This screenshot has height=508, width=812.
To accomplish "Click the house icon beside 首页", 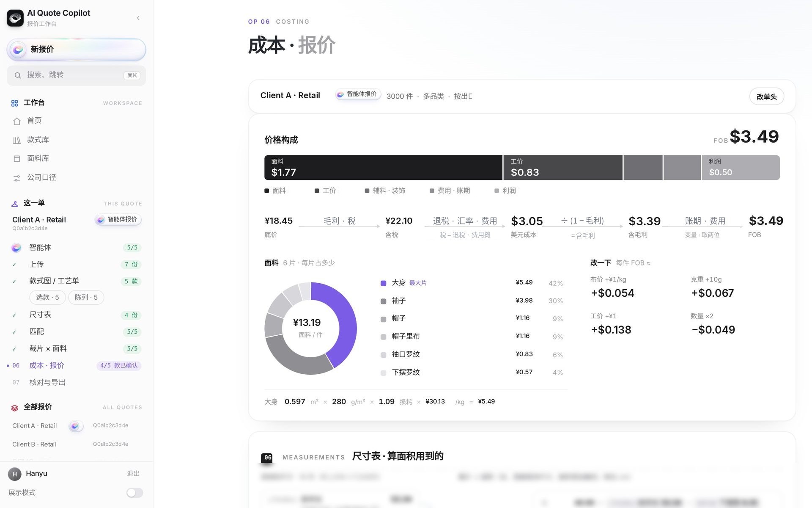I will tap(17, 121).
